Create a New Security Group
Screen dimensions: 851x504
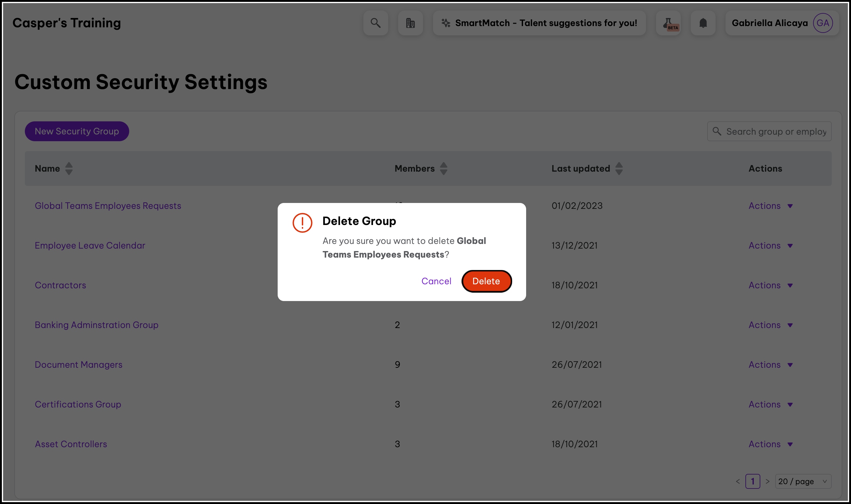[x=77, y=131]
